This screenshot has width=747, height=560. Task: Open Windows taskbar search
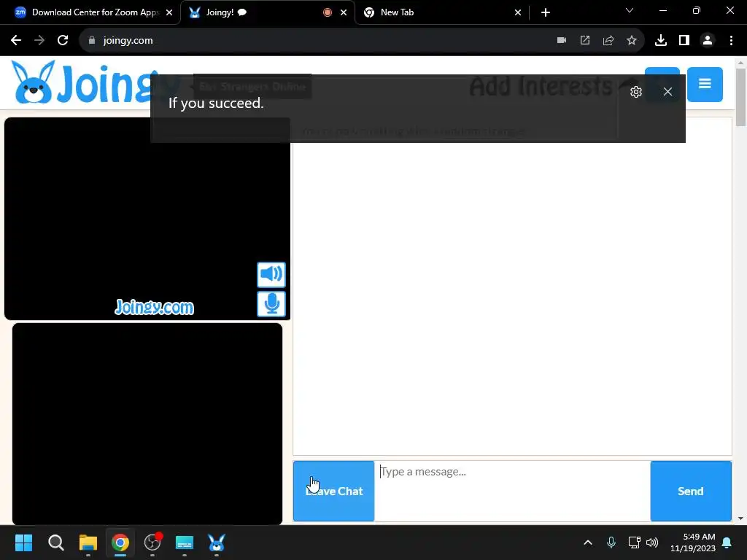click(x=55, y=542)
